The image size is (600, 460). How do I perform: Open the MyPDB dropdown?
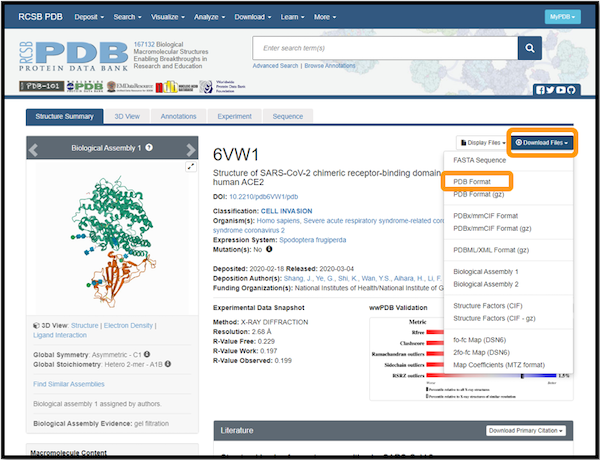click(x=562, y=17)
